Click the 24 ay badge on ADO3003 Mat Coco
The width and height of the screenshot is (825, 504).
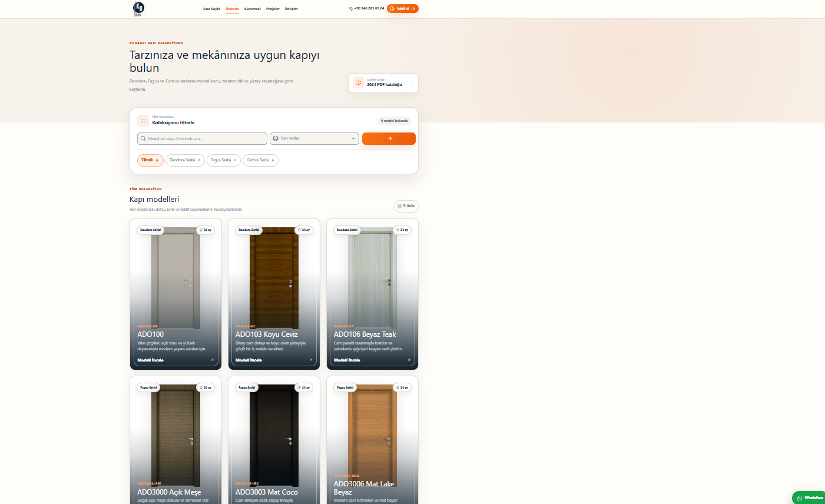(304, 388)
